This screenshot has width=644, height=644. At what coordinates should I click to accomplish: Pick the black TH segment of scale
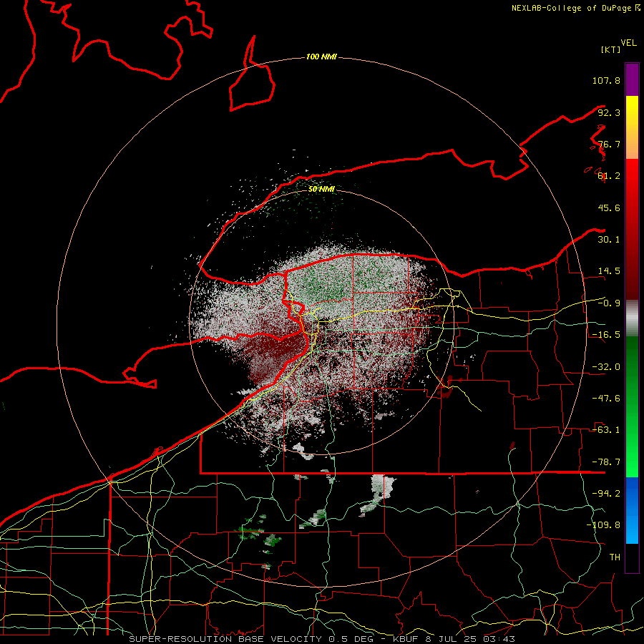tap(632, 558)
